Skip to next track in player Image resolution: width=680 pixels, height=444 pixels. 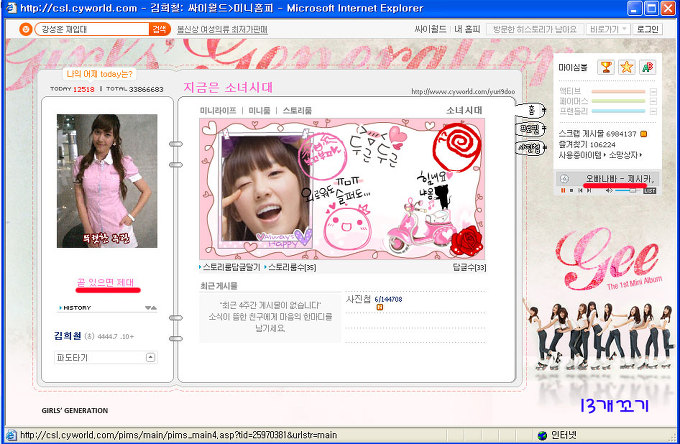[589, 190]
